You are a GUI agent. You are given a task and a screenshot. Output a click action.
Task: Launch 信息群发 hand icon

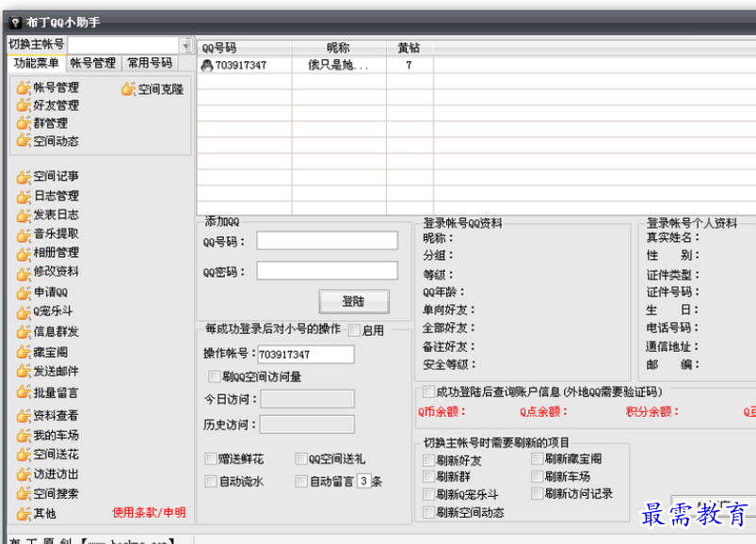24,332
